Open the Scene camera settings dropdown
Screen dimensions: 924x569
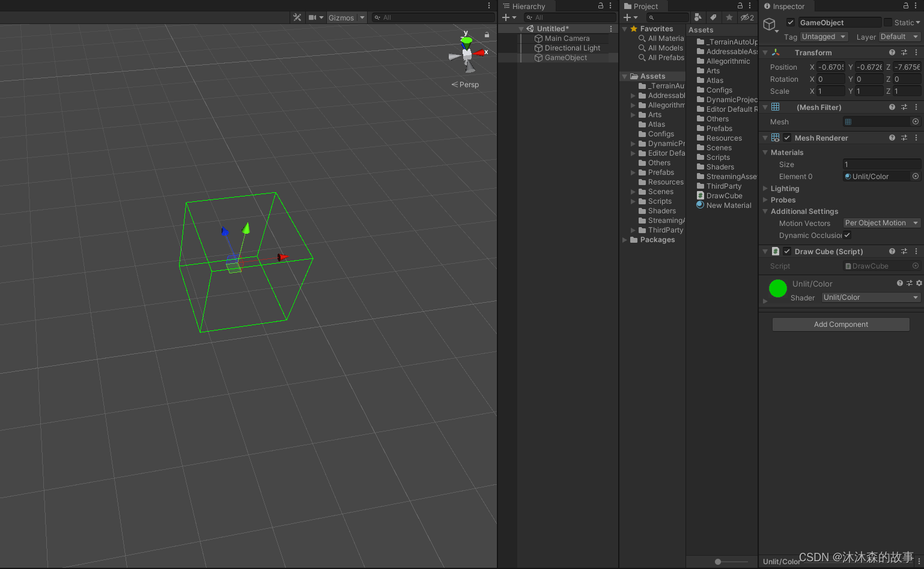tap(316, 17)
